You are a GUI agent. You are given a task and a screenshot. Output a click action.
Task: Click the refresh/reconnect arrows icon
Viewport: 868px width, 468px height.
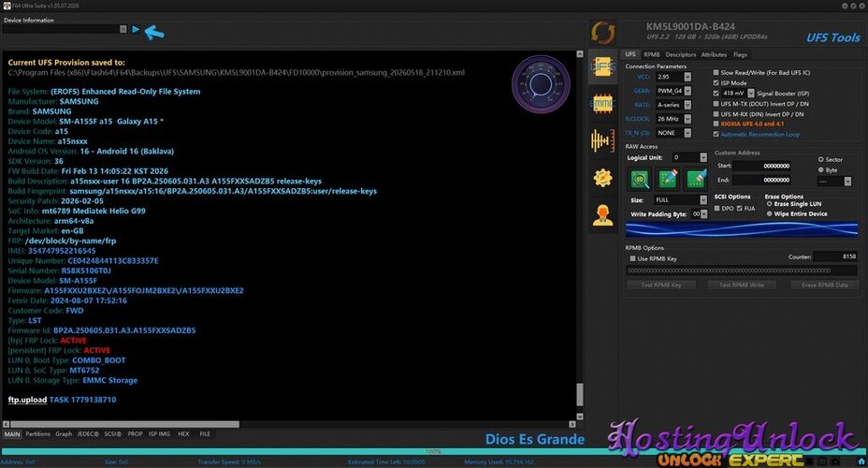click(x=603, y=33)
